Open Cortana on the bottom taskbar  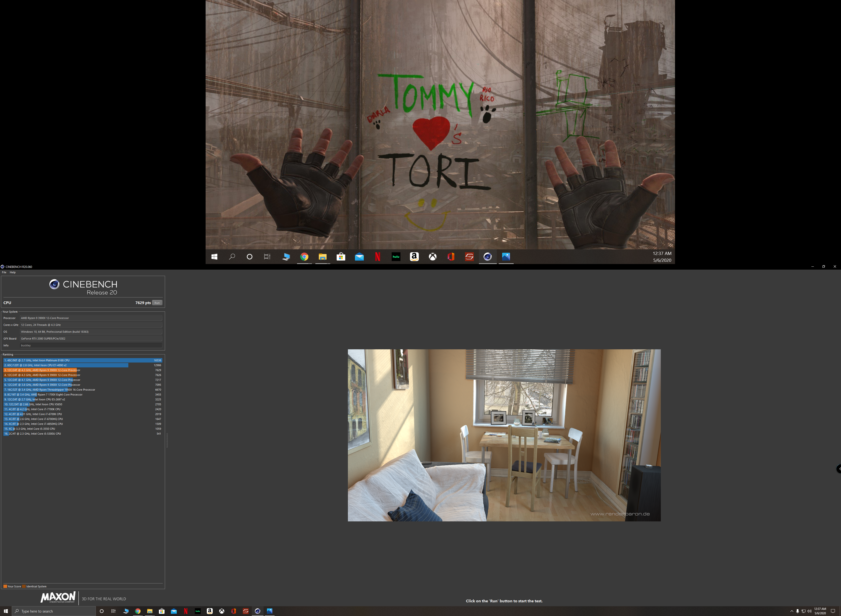[x=101, y=611]
